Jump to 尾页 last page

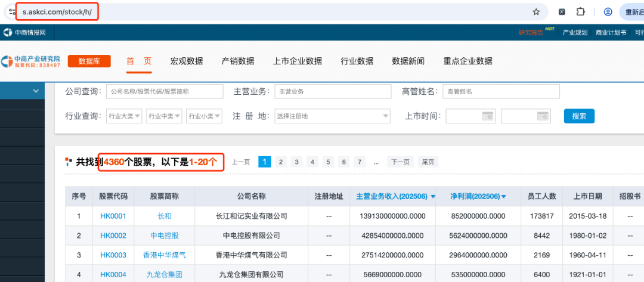point(428,162)
